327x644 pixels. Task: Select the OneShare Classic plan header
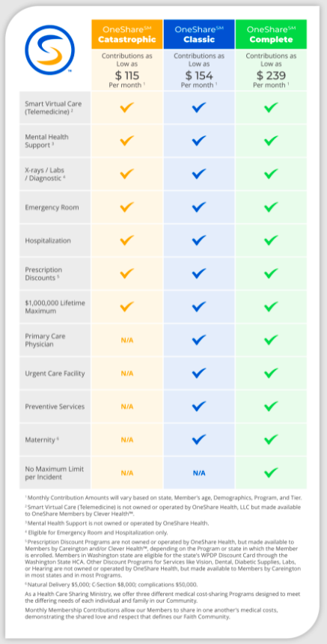[x=199, y=34]
